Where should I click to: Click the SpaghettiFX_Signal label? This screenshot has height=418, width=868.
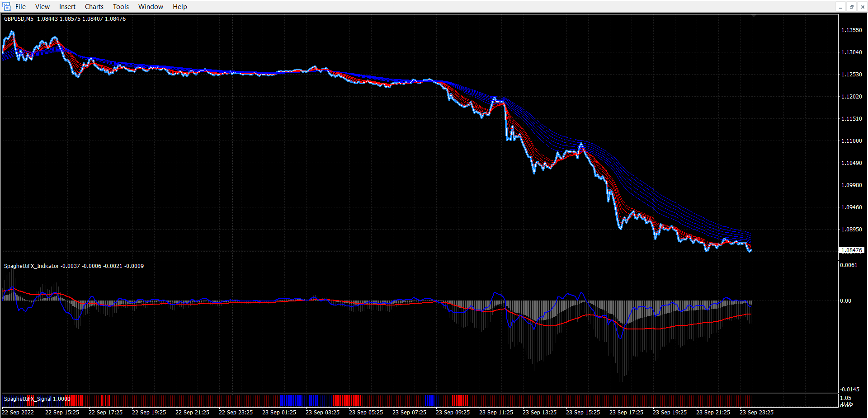28,399
